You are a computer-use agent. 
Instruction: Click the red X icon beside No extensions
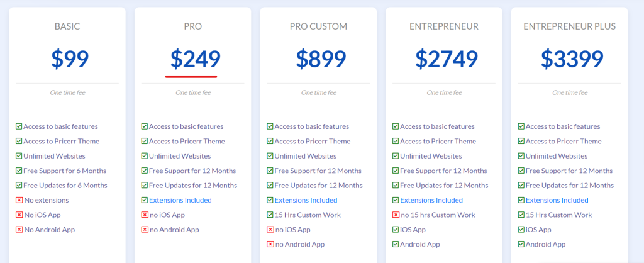pos(19,200)
